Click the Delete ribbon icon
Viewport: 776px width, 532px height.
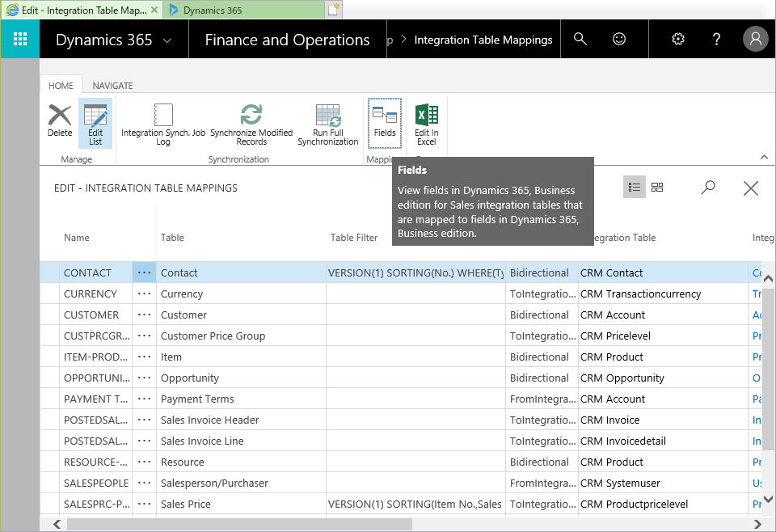(60, 120)
